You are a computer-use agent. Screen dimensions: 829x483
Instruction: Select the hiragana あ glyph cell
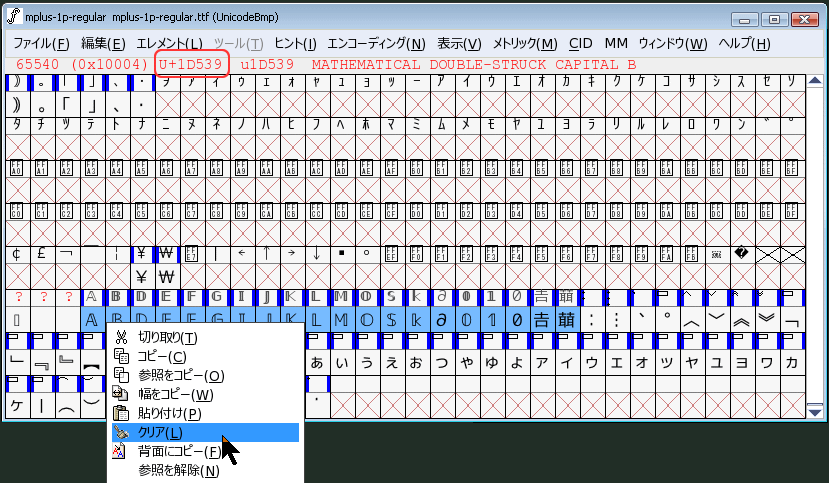pyautogui.click(x=317, y=363)
